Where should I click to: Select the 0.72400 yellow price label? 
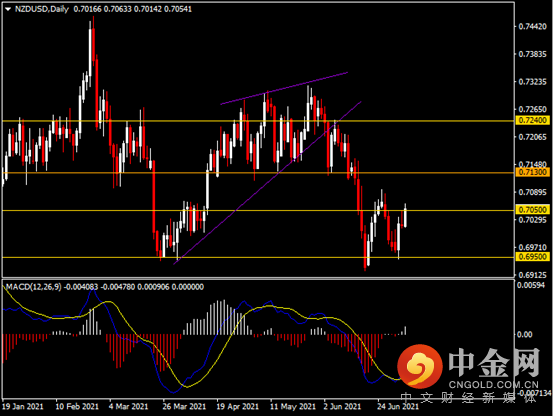click(532, 121)
